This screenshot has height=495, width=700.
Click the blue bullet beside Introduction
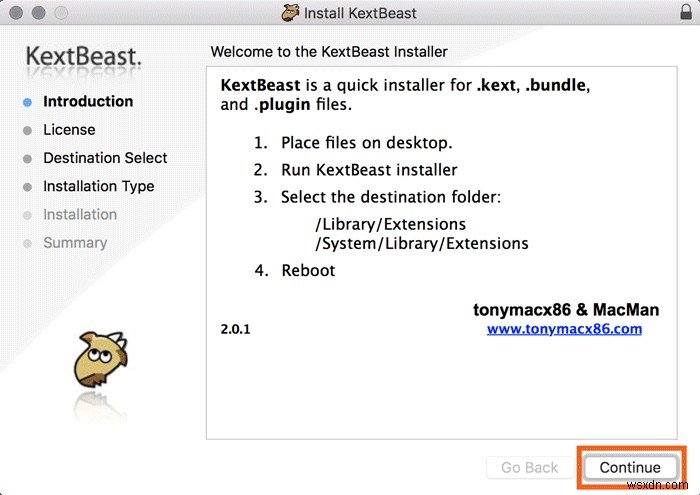coord(27,102)
